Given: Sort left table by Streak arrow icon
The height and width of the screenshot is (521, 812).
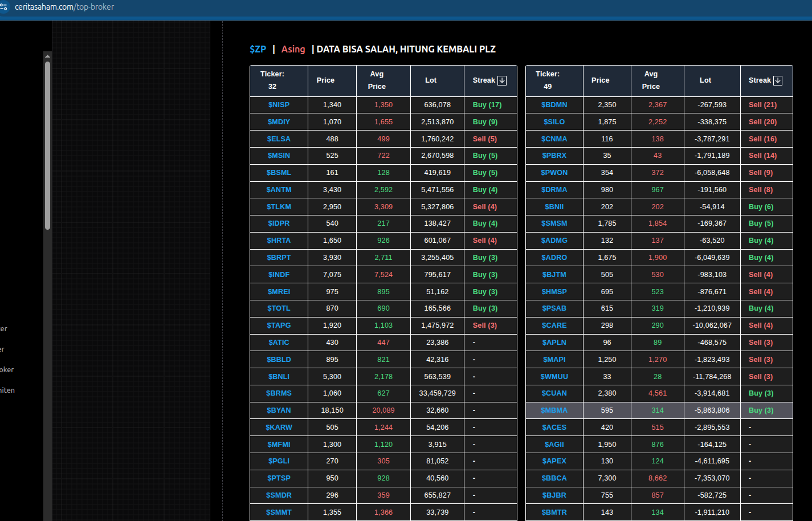Looking at the screenshot, I should coord(502,80).
